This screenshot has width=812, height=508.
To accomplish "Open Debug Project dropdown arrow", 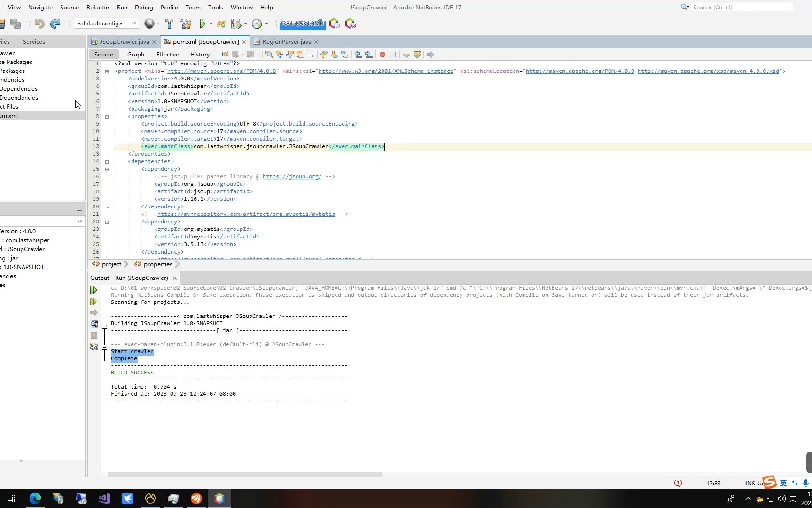I will (x=245, y=24).
